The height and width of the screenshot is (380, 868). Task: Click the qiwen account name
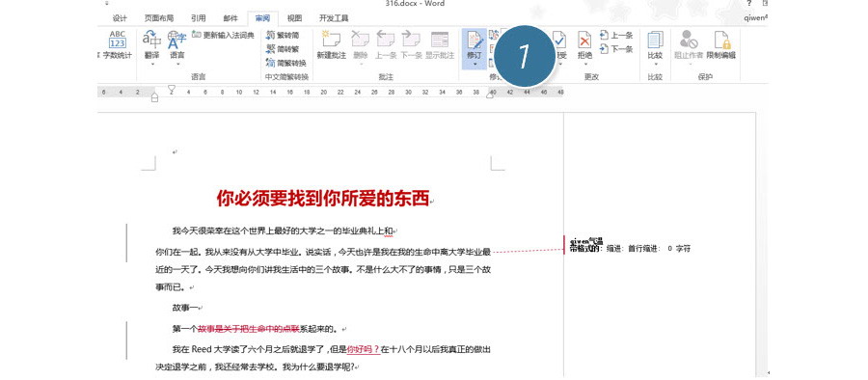(x=756, y=17)
